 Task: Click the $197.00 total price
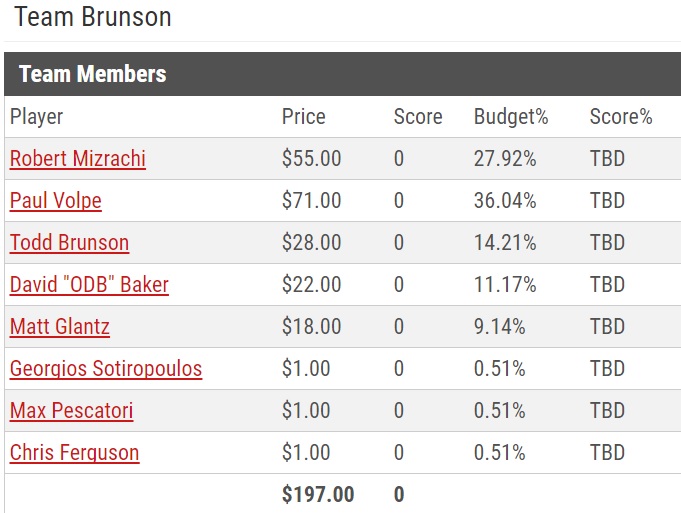[x=318, y=494]
